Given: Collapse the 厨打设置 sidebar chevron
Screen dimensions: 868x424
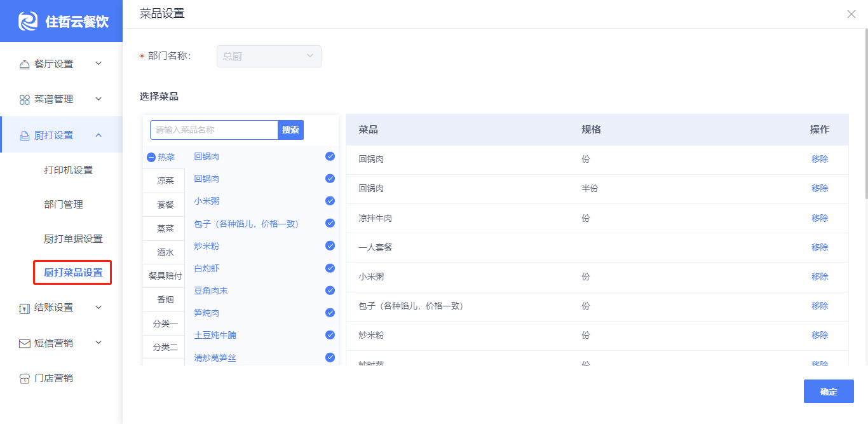Looking at the screenshot, I should point(98,135).
